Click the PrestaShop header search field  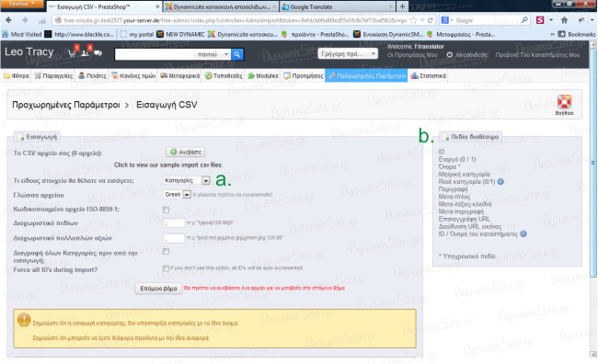coord(155,54)
